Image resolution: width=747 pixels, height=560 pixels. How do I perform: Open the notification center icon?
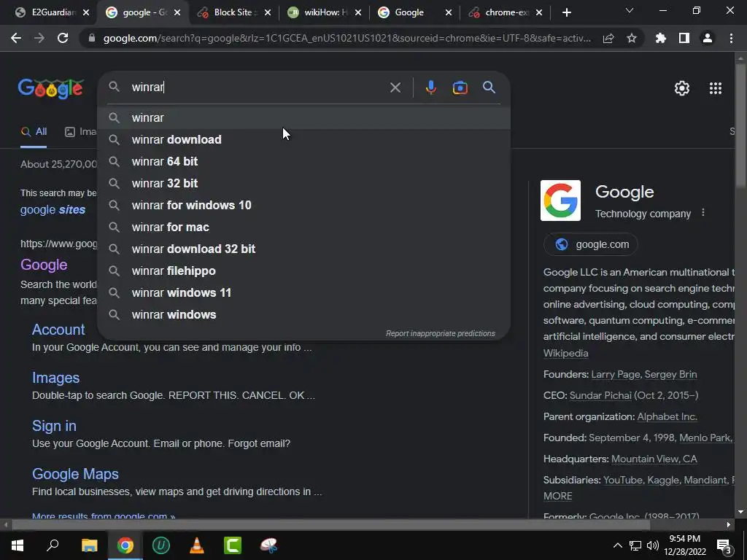pyautogui.click(x=724, y=545)
